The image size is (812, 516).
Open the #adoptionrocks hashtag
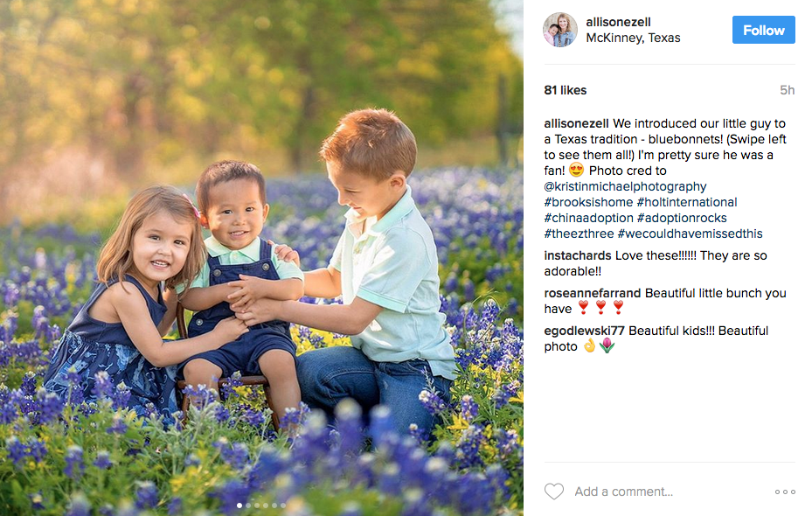pos(682,218)
